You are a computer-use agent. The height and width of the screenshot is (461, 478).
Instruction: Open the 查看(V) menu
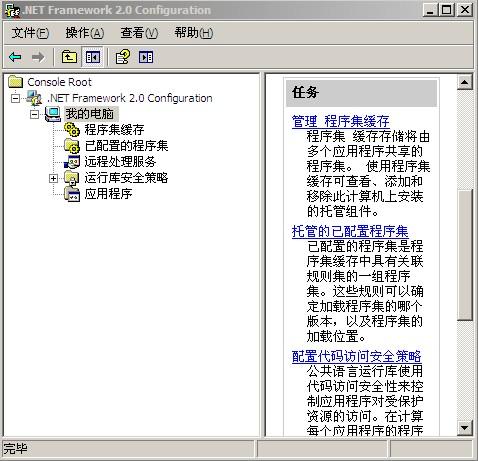pyautogui.click(x=139, y=33)
